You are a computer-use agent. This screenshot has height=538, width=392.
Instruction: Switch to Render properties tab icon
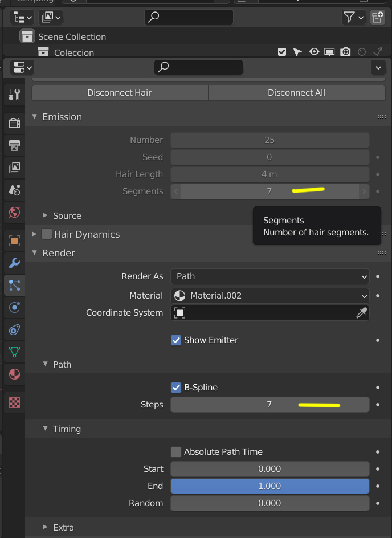click(15, 122)
